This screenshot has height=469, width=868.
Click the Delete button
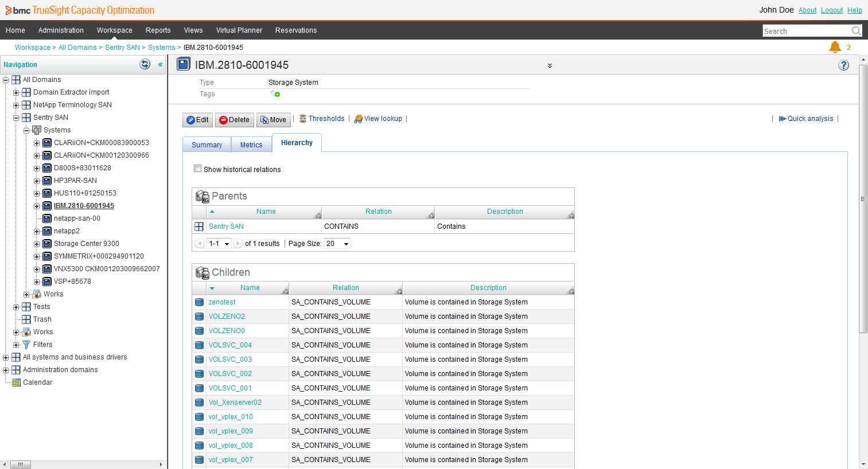point(234,120)
